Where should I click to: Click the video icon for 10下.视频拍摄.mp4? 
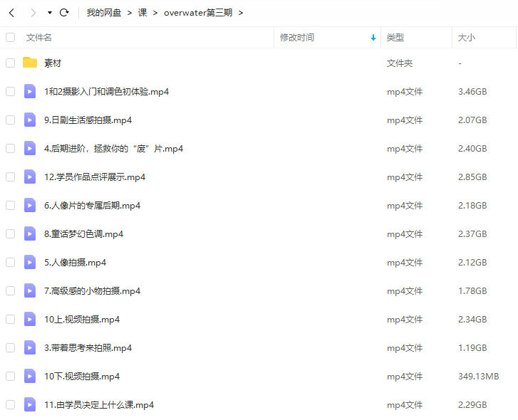pos(30,376)
